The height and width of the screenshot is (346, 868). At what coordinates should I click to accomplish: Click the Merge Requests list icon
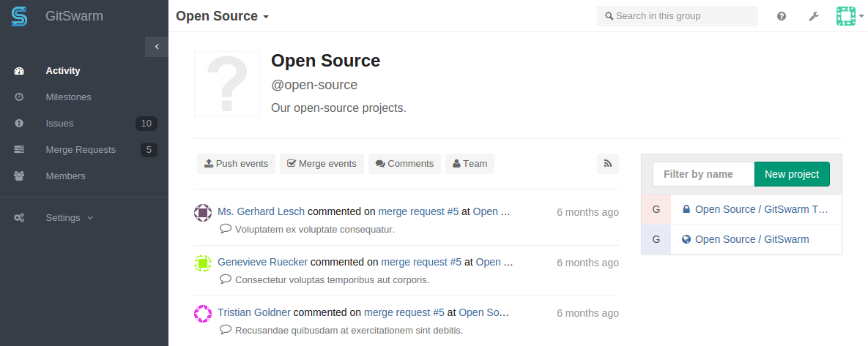point(19,149)
